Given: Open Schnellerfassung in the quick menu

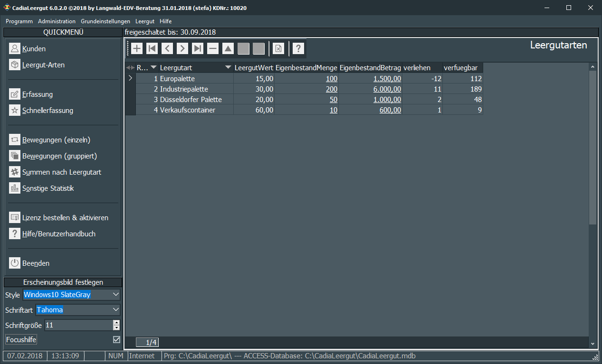Looking at the screenshot, I should tap(48, 111).
